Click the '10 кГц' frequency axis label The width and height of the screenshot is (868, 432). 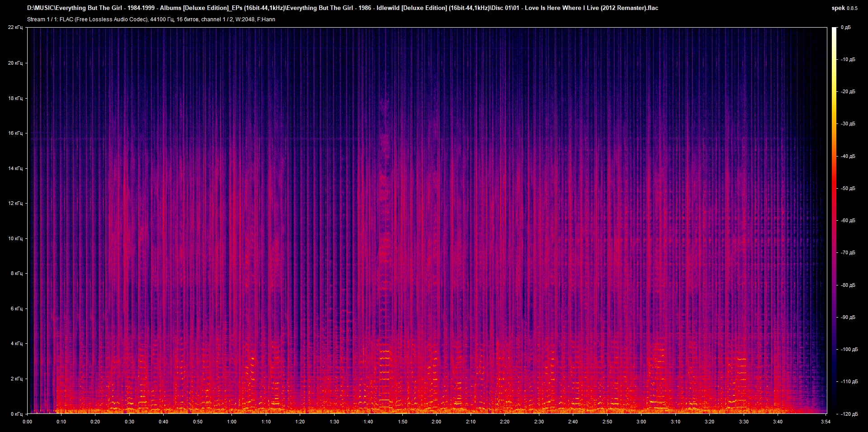pos(15,238)
